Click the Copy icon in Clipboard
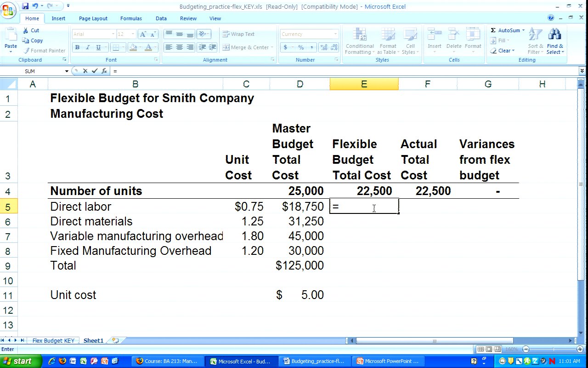 tap(26, 40)
